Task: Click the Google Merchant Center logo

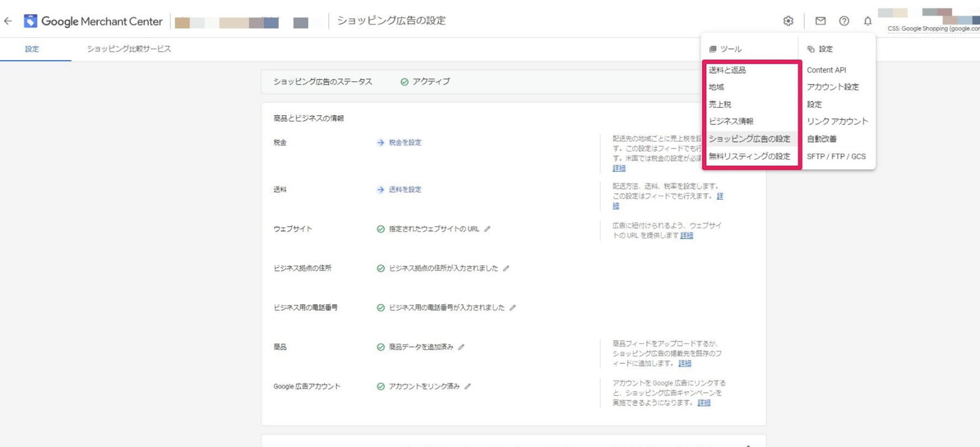Action: click(93, 21)
